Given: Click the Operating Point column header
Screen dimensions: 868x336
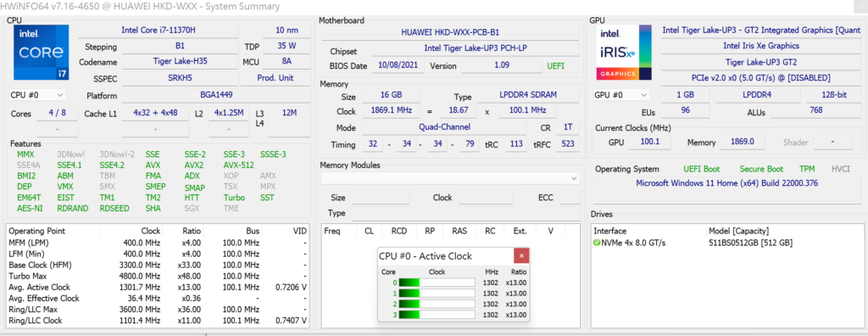Looking at the screenshot, I should point(36,231).
